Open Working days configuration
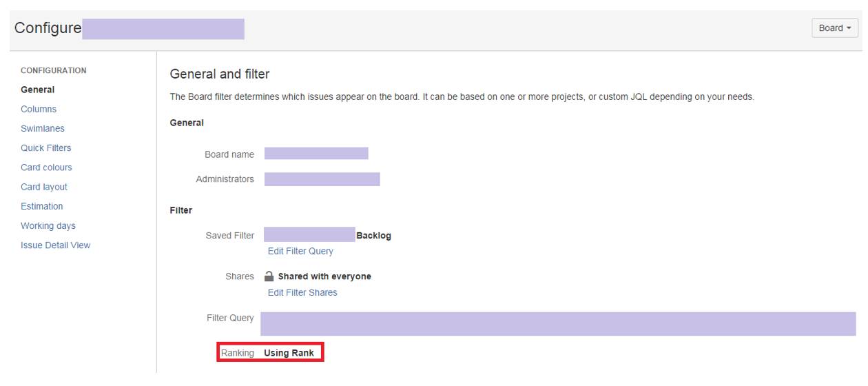This screenshot has width=868, height=386. point(48,226)
